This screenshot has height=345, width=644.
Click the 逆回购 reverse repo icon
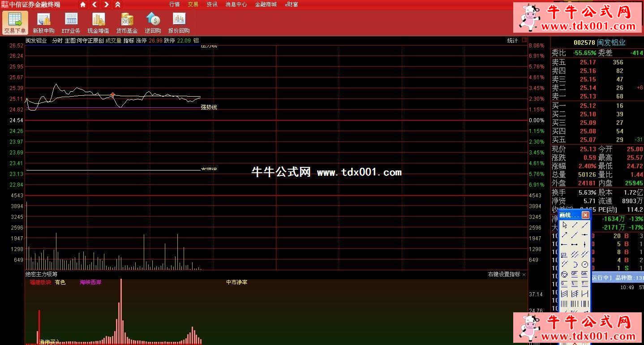153,22
